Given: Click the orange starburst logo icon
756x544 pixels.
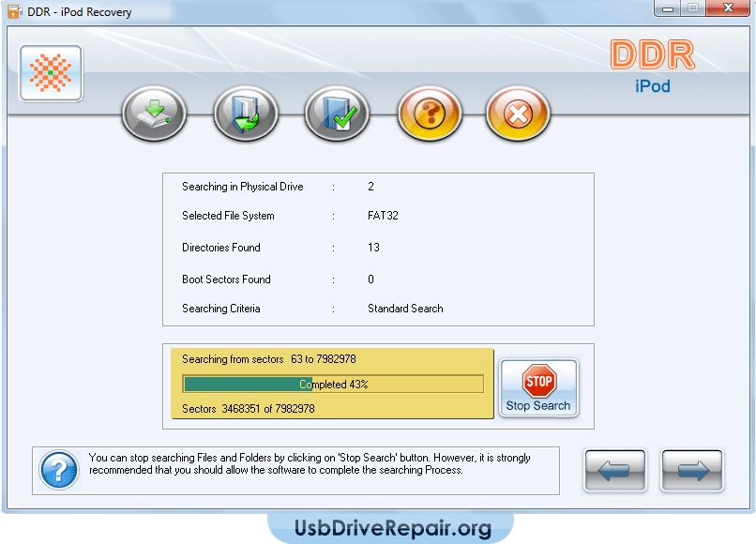Looking at the screenshot, I should tap(51, 73).
